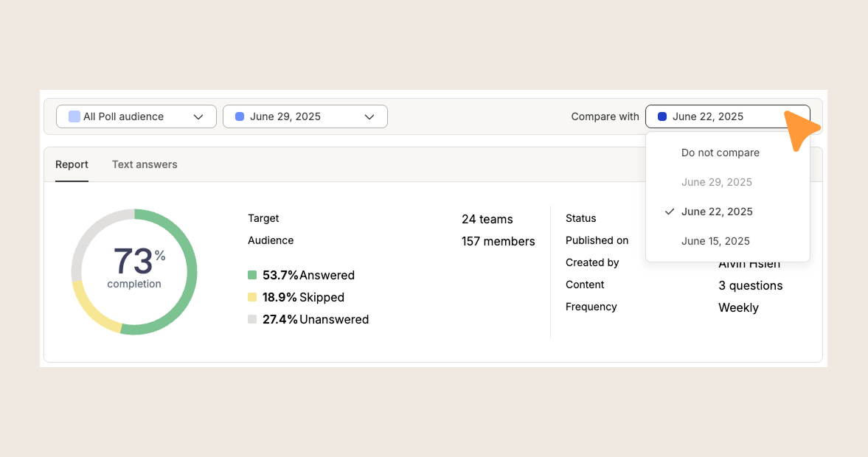Switch to the Text answers tab

(145, 164)
